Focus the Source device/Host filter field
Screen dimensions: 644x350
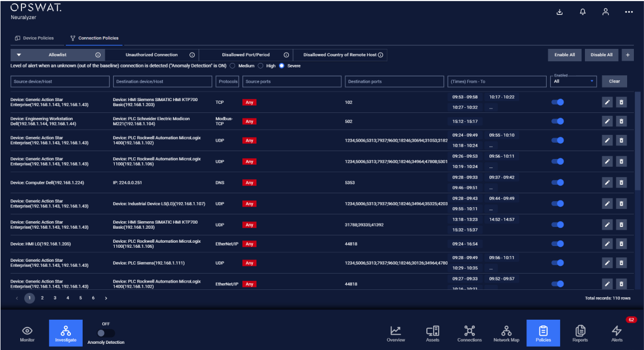point(60,81)
